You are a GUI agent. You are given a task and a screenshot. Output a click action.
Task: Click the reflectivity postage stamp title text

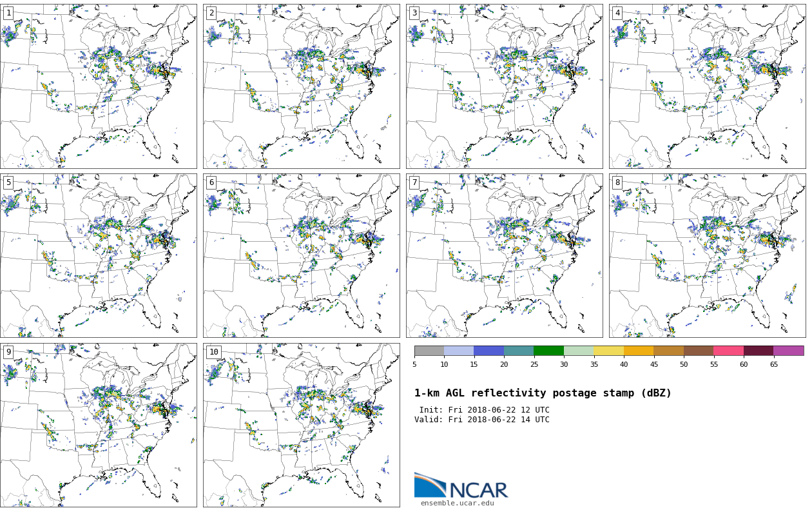pos(543,393)
